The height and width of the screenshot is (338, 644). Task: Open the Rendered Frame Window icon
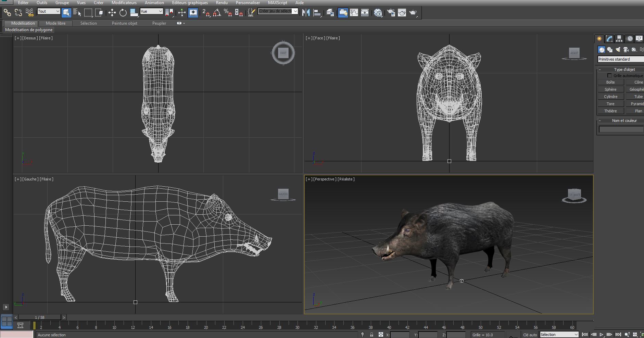(x=402, y=13)
